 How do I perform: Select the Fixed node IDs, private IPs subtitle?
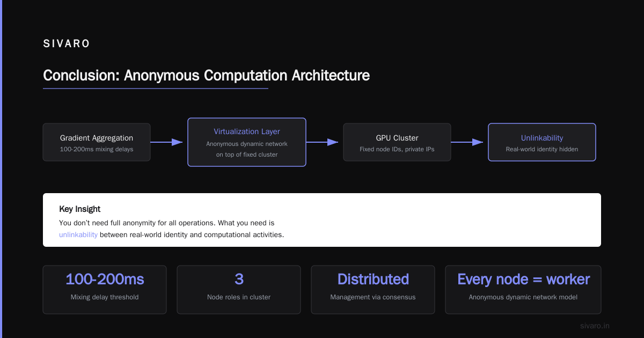pos(397,149)
